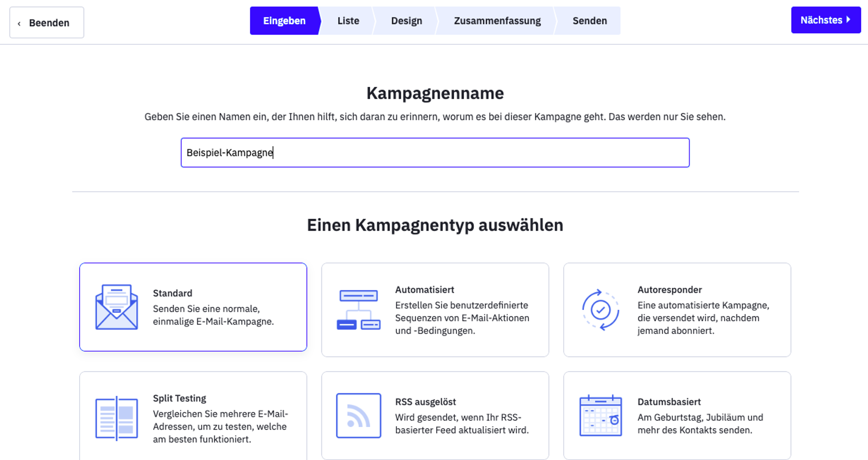Click the Datumsbasiert calendar icon
The image size is (868, 460).
(x=600, y=416)
